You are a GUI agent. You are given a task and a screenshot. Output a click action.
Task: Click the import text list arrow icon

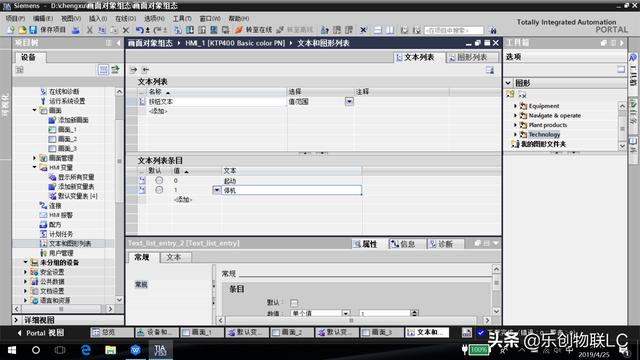[145, 70]
